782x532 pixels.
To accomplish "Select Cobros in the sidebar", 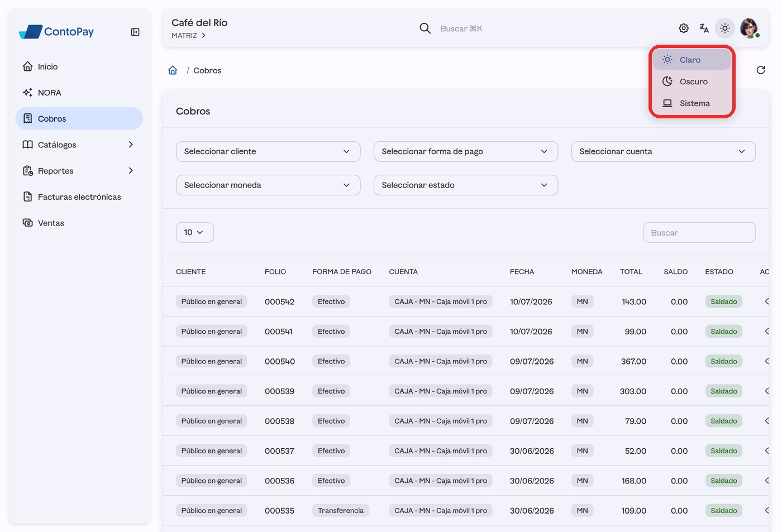I will (x=79, y=118).
